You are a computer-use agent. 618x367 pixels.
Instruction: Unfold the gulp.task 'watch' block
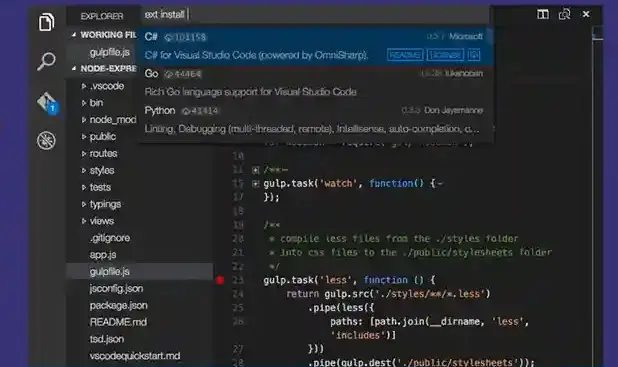point(255,184)
